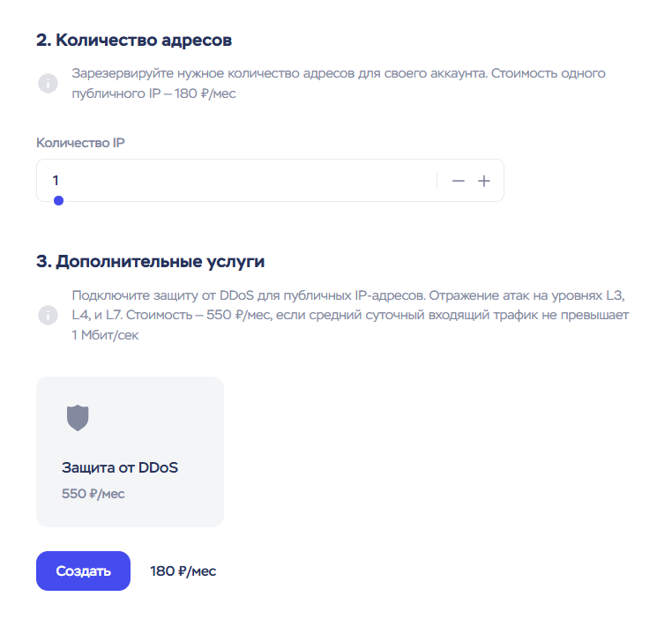The height and width of the screenshot is (634, 672).
Task: Click total price 180 ₽/мес beside Создать
Action: coord(183,571)
